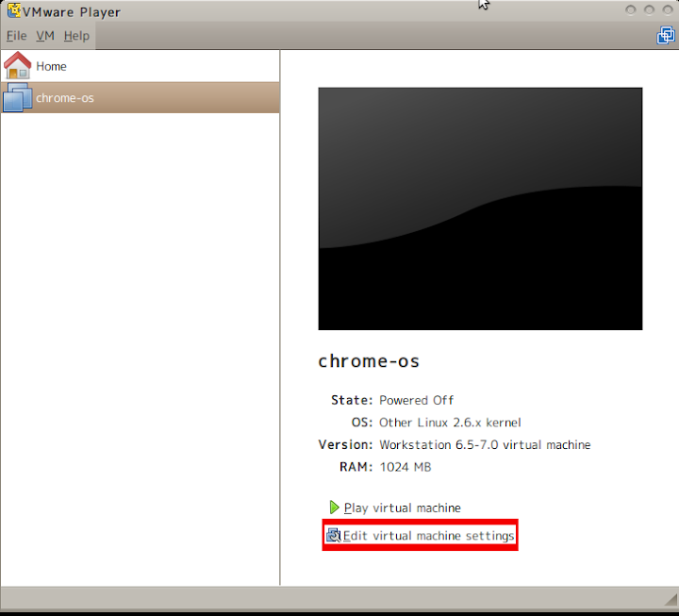Open the File menu
679x616 pixels.
[16, 36]
